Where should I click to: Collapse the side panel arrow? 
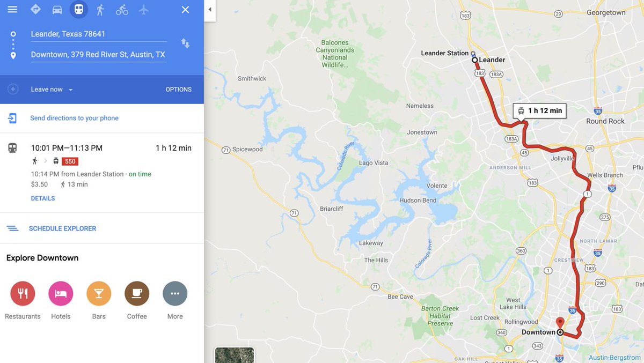click(x=210, y=10)
